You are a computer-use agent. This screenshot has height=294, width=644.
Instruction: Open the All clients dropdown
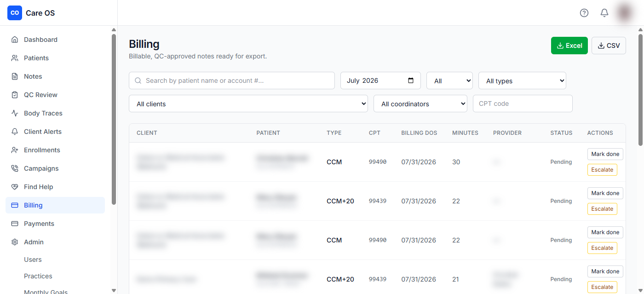(x=248, y=104)
